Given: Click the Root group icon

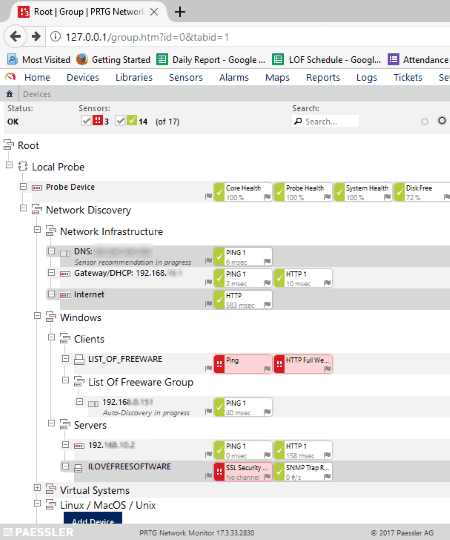Looking at the screenshot, I should point(9,145).
